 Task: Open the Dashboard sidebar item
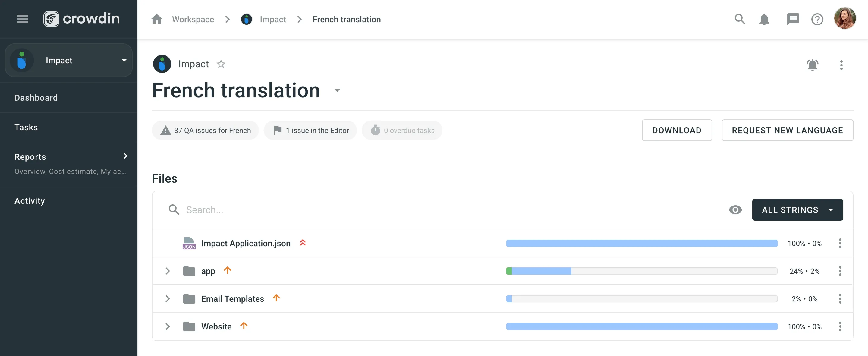tap(36, 98)
